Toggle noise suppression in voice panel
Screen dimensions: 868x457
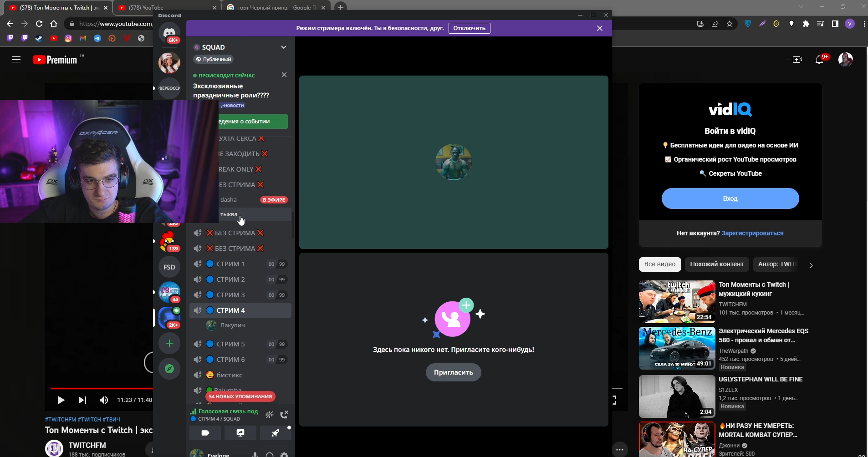coord(270,415)
